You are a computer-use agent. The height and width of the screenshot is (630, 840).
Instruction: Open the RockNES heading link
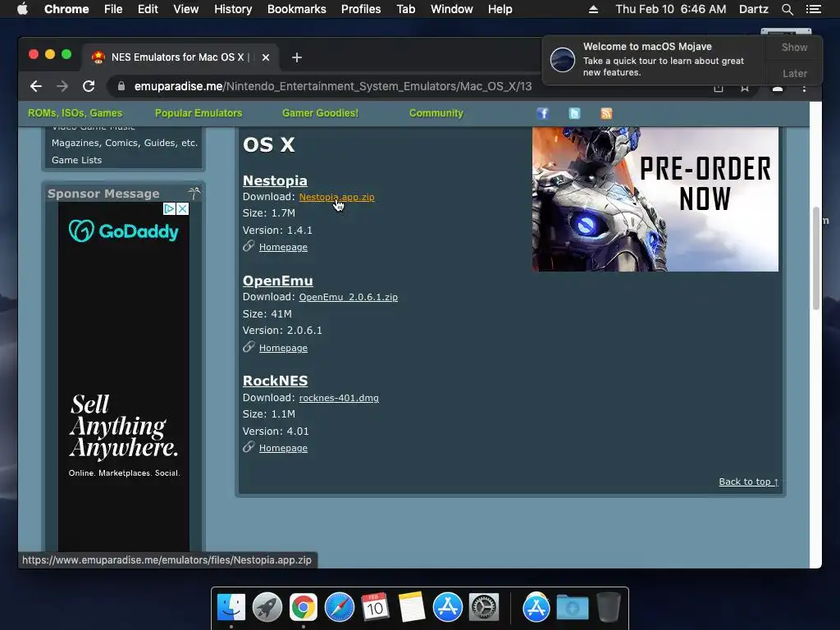pyautogui.click(x=276, y=381)
